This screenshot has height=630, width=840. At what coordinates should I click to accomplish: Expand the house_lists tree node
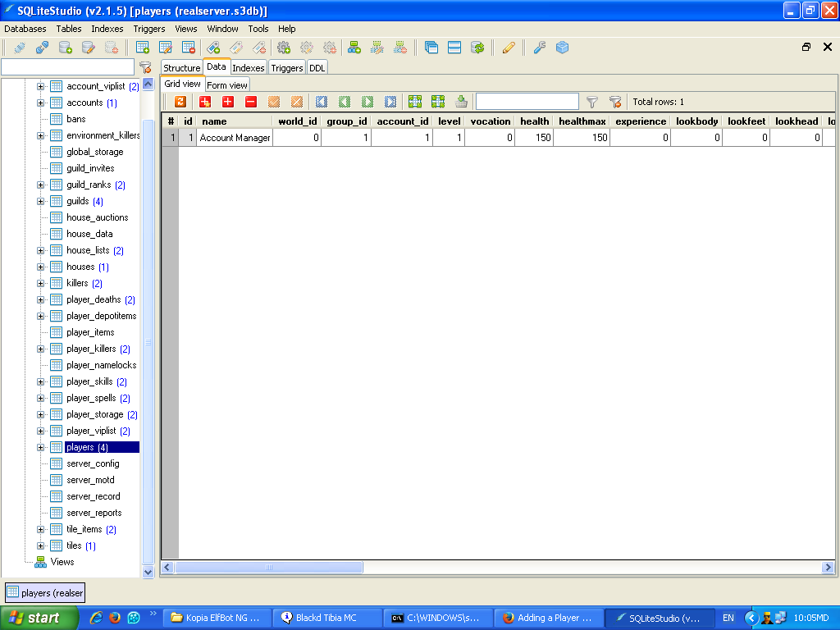pyautogui.click(x=40, y=251)
